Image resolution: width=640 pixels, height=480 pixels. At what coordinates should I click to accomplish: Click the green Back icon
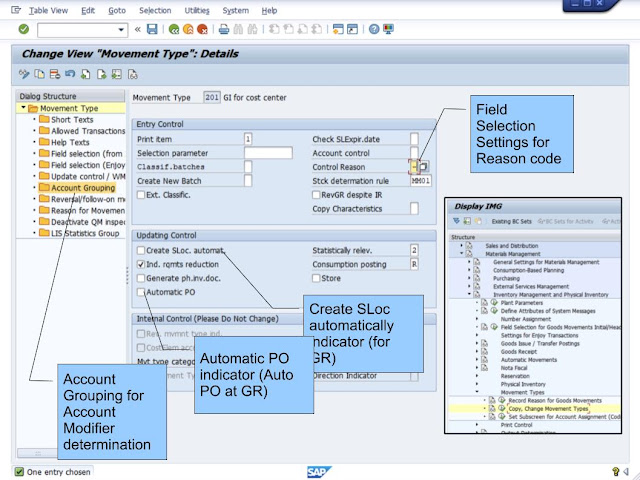(x=174, y=29)
